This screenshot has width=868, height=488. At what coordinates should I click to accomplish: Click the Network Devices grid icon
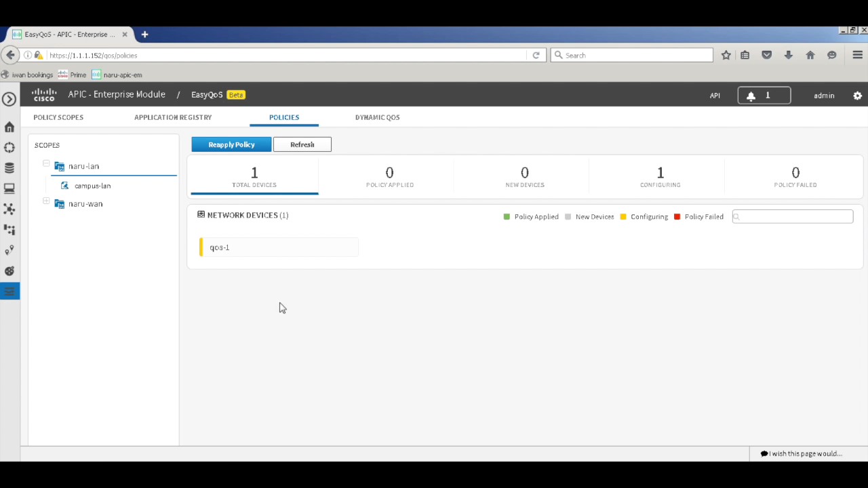click(x=201, y=215)
